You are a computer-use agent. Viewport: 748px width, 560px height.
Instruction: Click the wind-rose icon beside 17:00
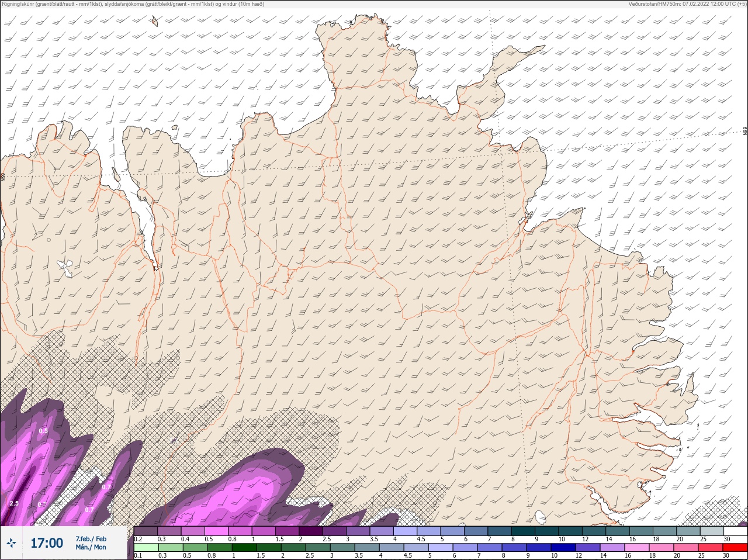click(11, 543)
